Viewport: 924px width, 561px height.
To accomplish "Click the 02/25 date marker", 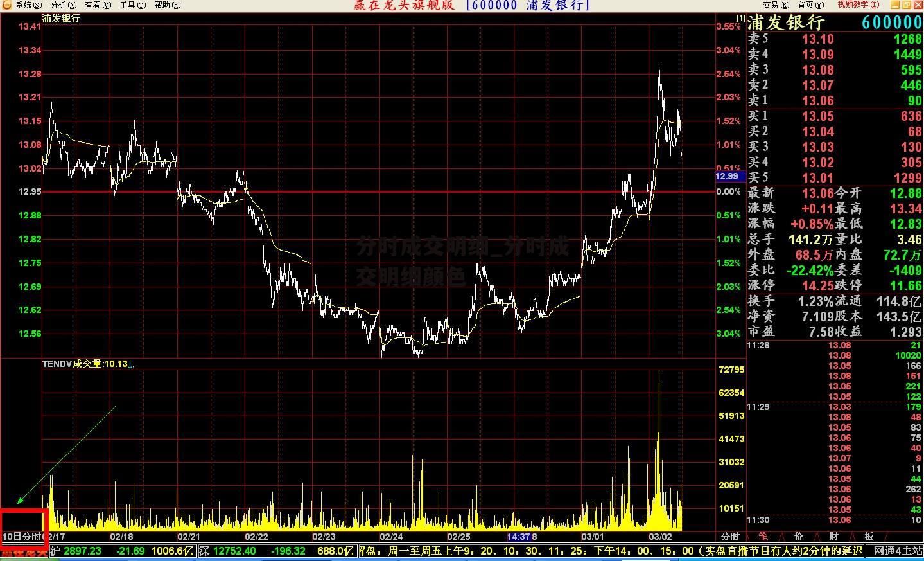I will [x=458, y=537].
